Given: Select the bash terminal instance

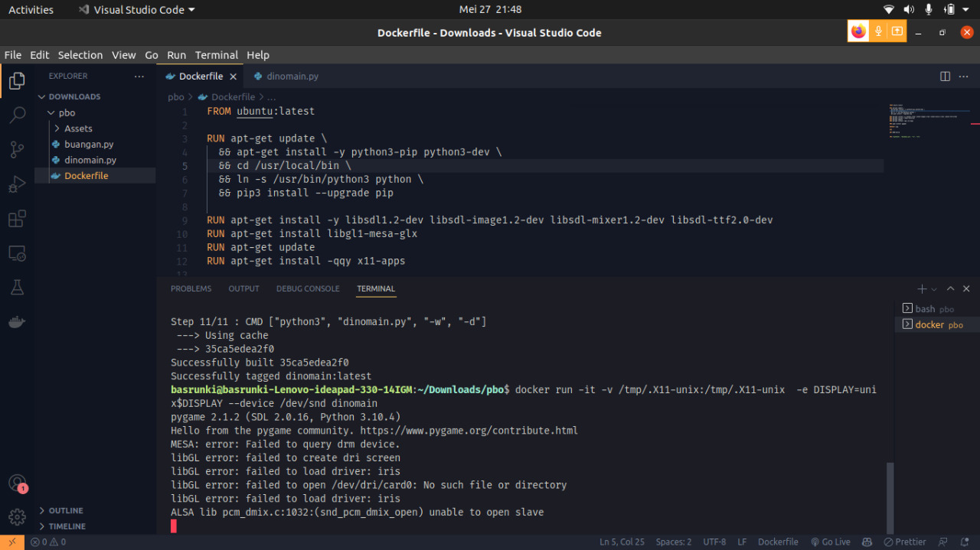Looking at the screenshot, I should 937,309.
